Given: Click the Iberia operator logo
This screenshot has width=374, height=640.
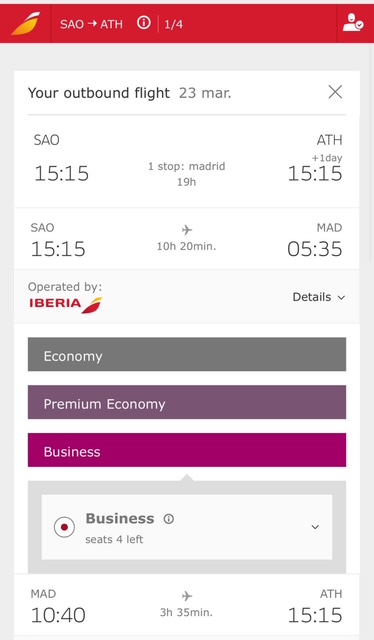Looking at the screenshot, I should coord(66,304).
